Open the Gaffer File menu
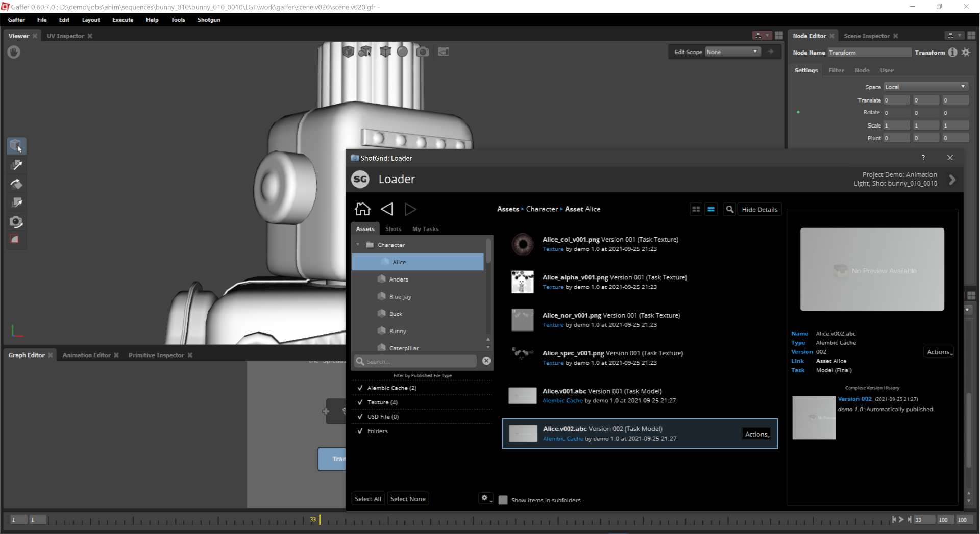The image size is (980, 534). click(x=42, y=20)
